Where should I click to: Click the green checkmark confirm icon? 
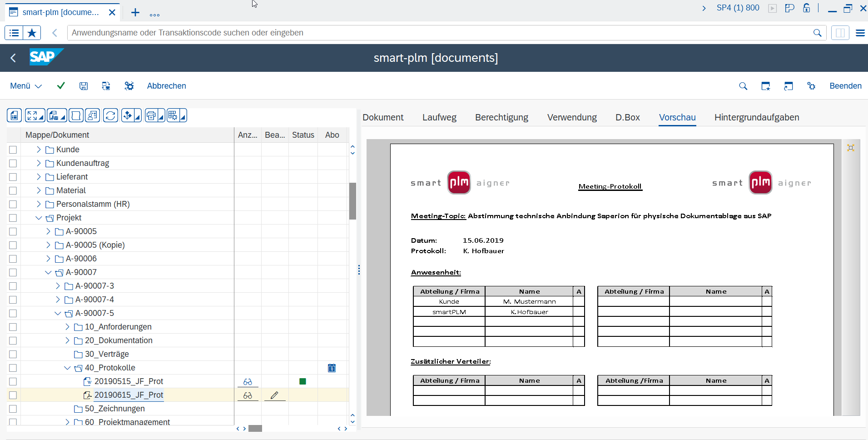click(x=61, y=85)
